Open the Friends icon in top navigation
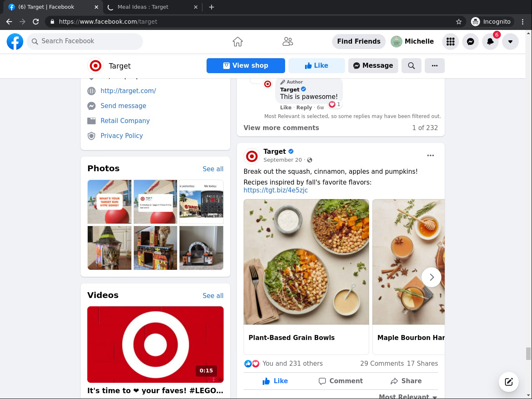The width and height of the screenshot is (532, 399). 288,42
